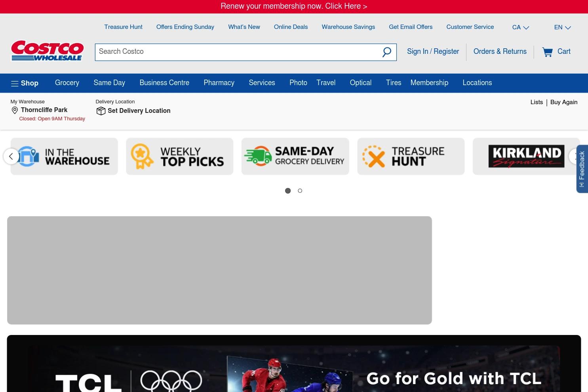Go to the Pharmacy section

[219, 83]
